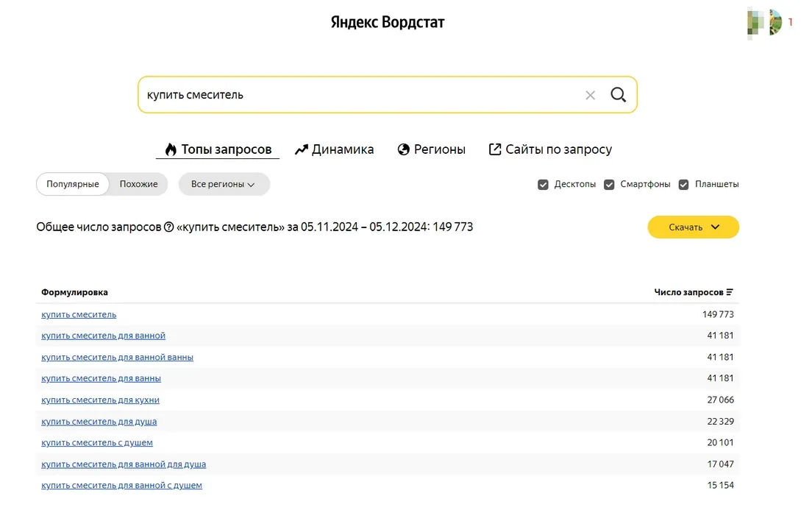Click the Формулировка column header
Screen dimensions: 812x510
coord(74,292)
